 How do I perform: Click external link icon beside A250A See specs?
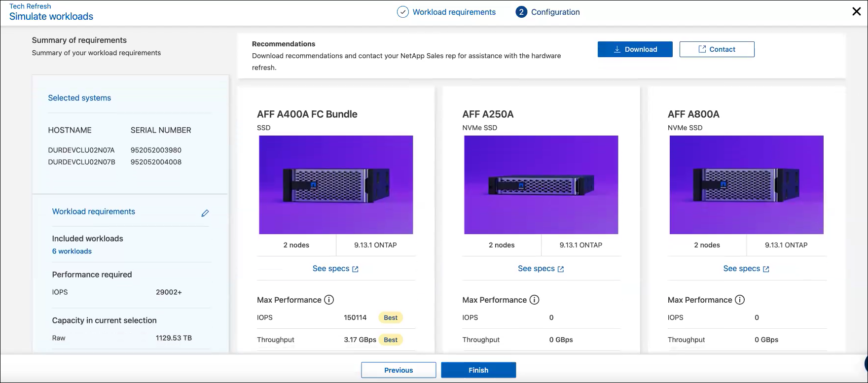561,269
